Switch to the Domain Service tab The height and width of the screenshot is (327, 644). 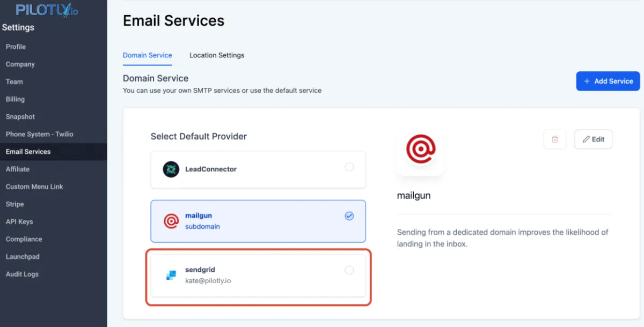pos(148,55)
